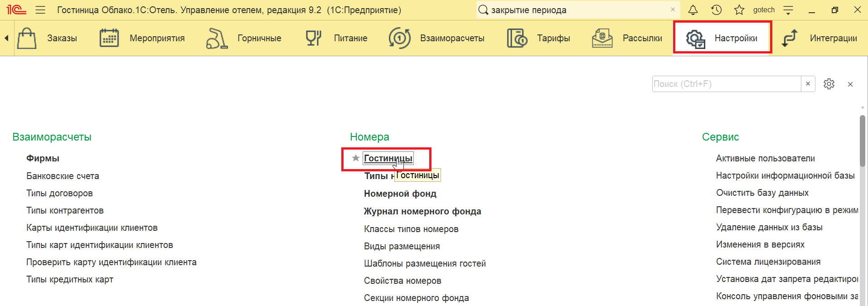Close the functions menu panel
Screen dimensions: 868x306
tap(850, 84)
